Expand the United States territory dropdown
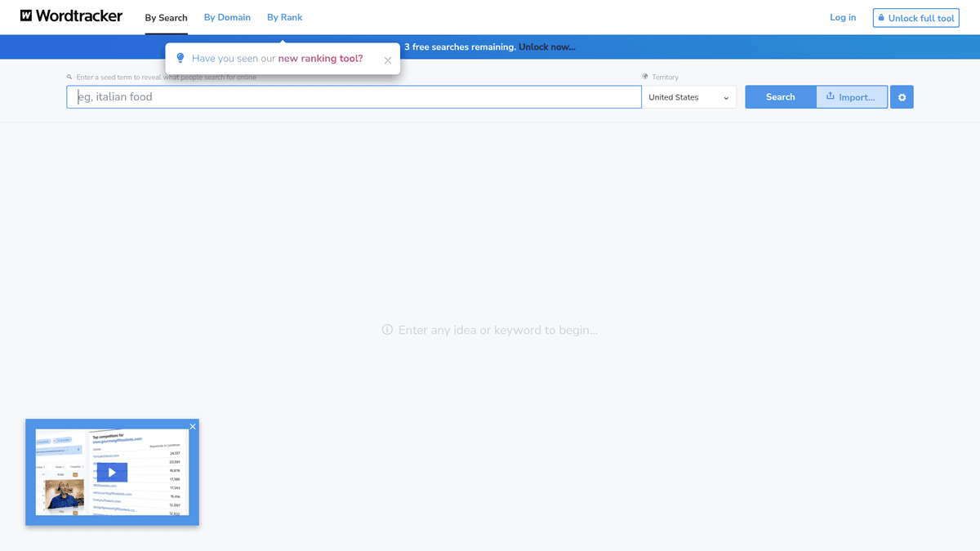The height and width of the screenshot is (551, 980). (x=689, y=97)
